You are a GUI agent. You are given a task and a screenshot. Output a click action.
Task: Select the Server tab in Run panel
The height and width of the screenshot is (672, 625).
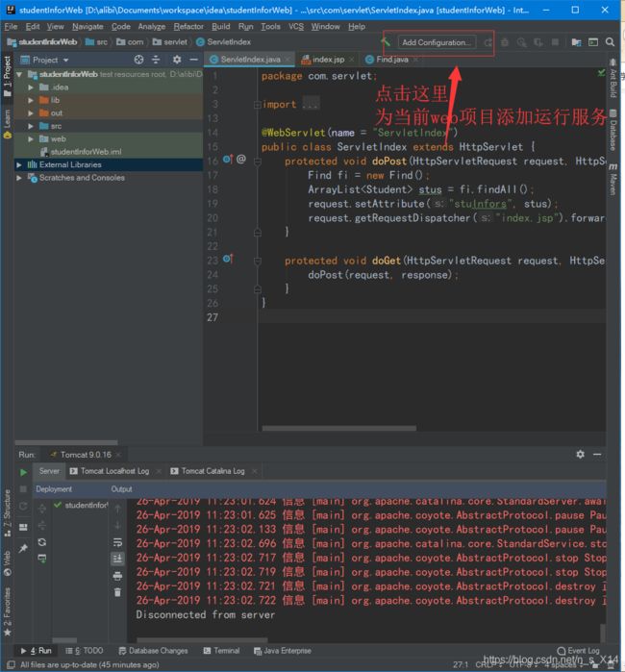coord(49,471)
